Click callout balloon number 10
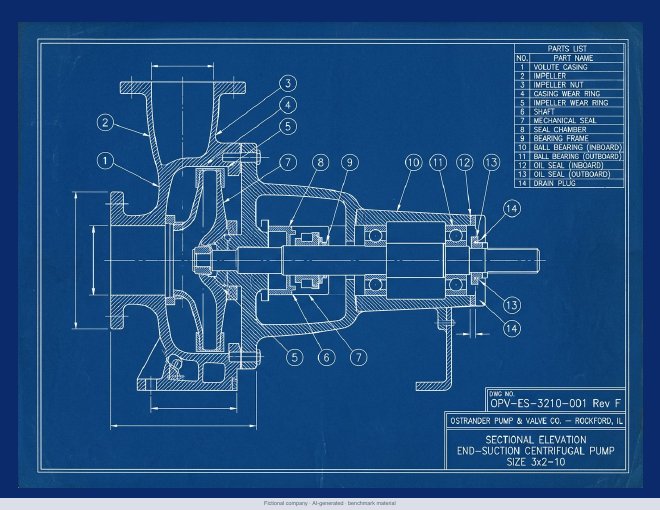The height and width of the screenshot is (510, 660). (x=414, y=162)
